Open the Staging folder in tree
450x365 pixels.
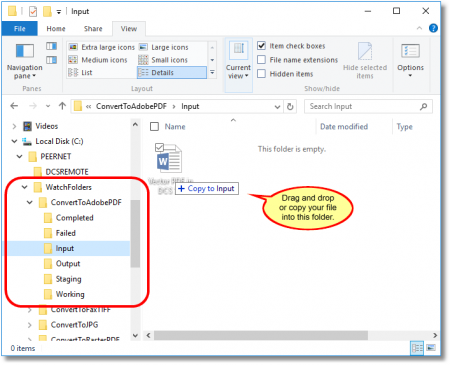click(x=68, y=279)
